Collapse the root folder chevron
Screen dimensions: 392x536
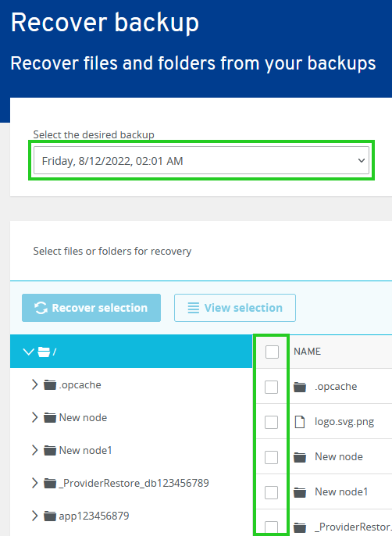click(x=28, y=352)
